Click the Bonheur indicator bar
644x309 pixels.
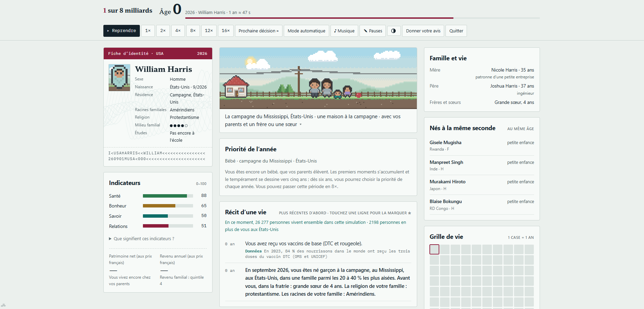(x=168, y=206)
